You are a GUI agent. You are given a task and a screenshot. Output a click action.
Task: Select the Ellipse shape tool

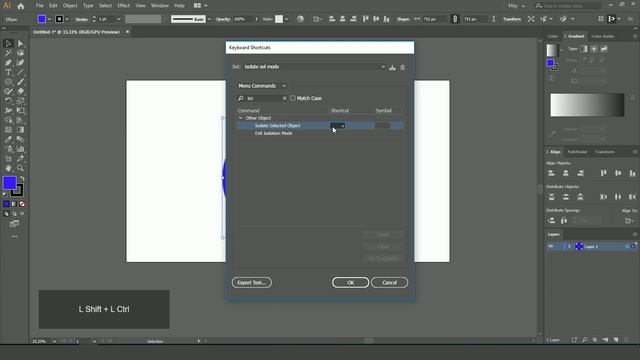coord(8,82)
